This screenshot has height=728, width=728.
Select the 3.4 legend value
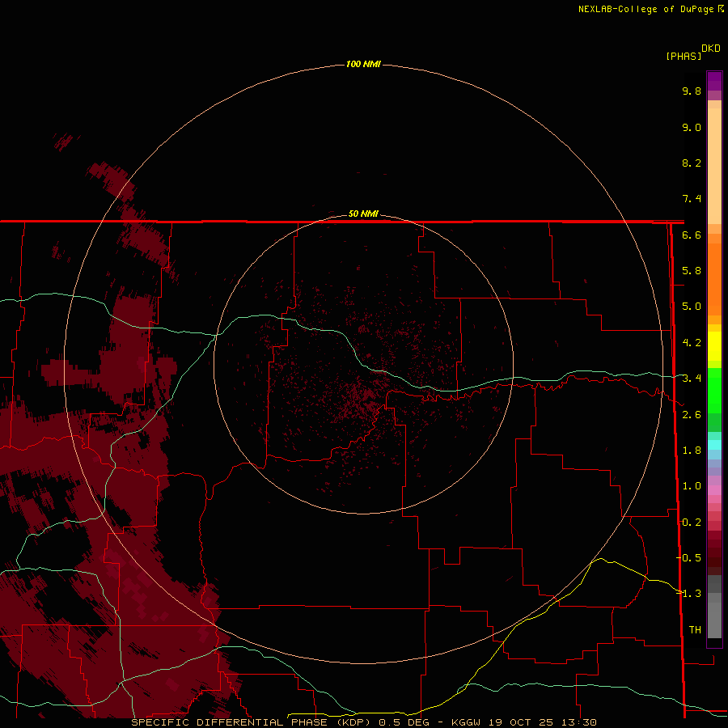[692, 379]
